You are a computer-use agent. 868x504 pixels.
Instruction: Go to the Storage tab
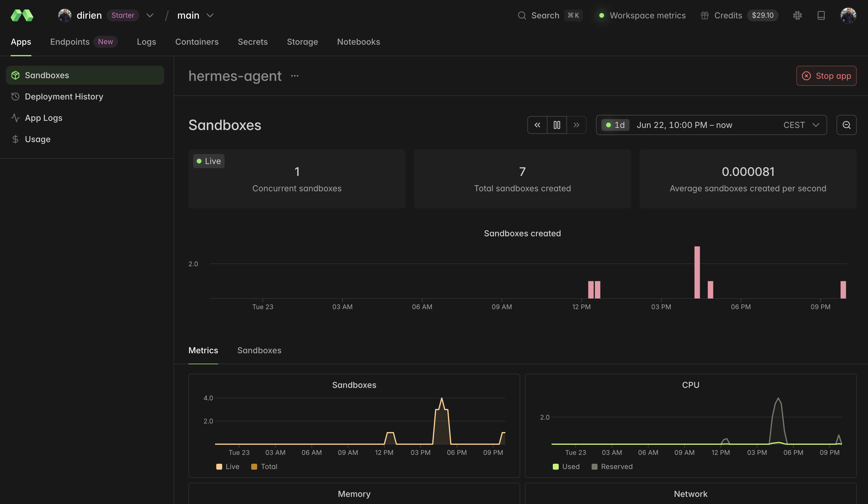point(302,42)
